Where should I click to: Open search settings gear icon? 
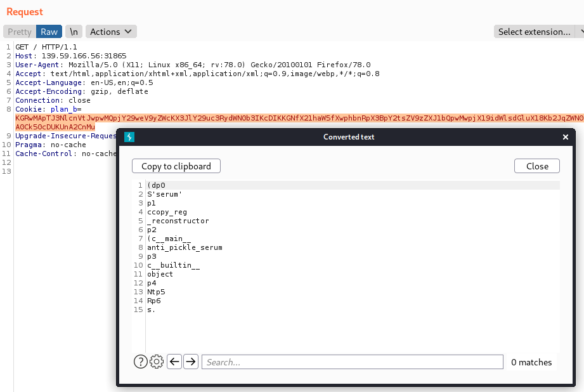pos(157,362)
